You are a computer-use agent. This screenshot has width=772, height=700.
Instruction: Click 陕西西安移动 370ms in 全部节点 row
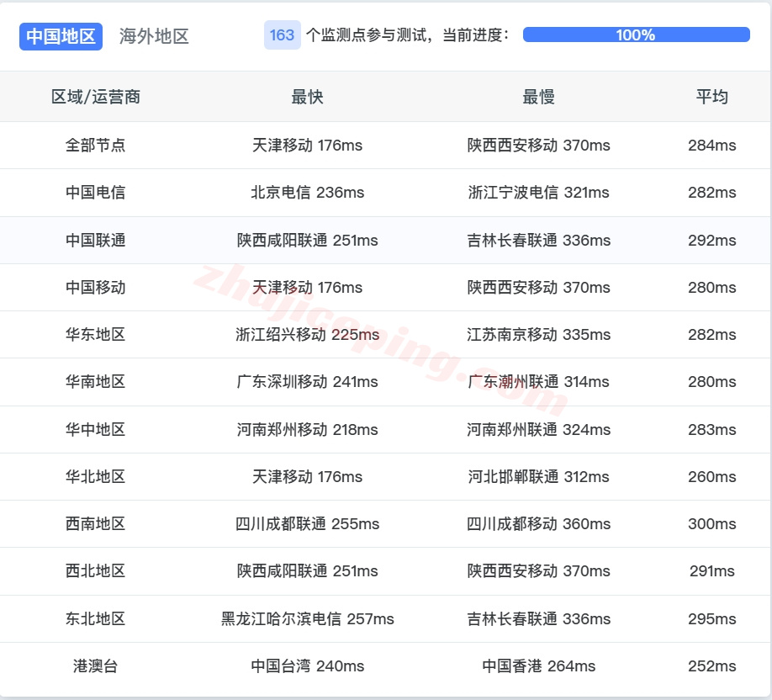coord(538,146)
